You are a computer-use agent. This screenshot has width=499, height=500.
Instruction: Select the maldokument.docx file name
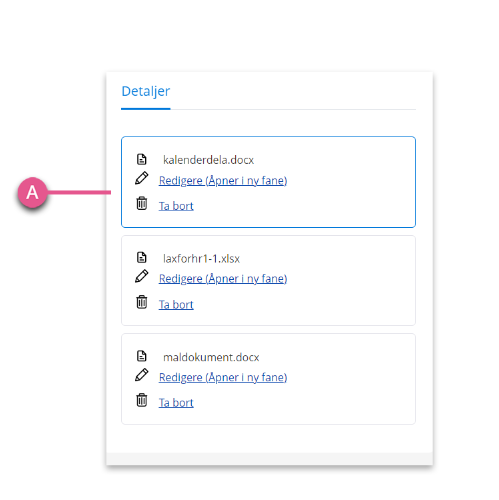tap(211, 357)
